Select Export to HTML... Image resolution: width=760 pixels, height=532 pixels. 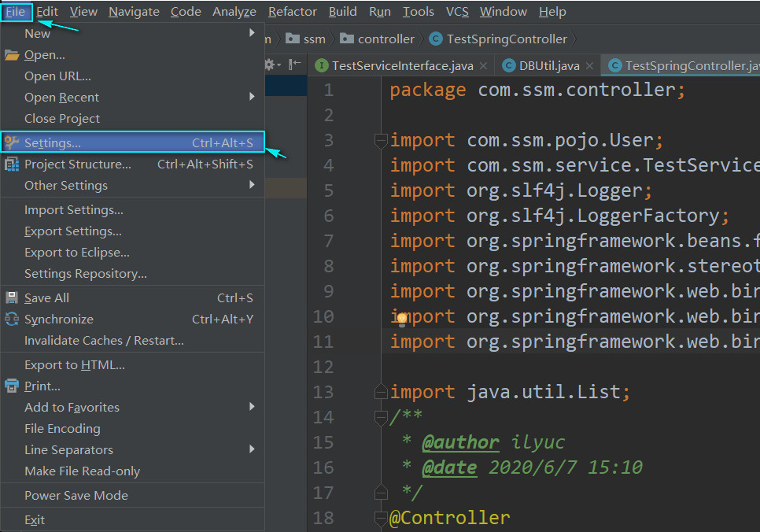(132, 365)
